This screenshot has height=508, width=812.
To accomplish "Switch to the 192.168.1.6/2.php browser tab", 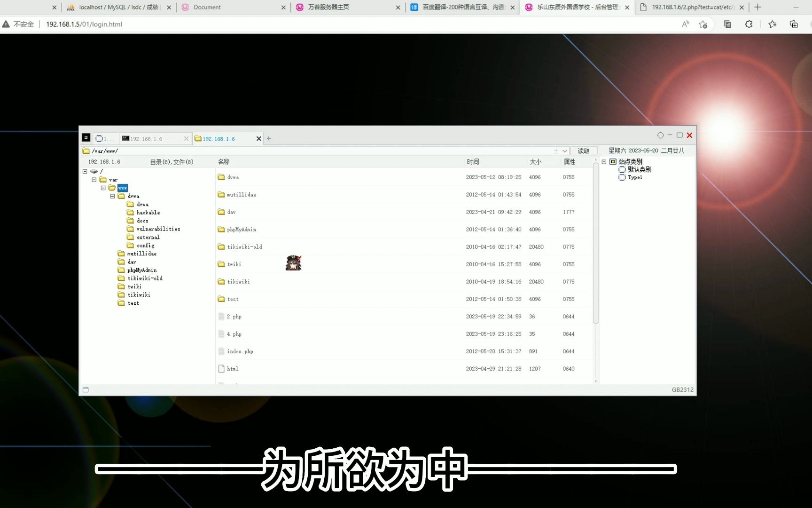I will click(692, 7).
